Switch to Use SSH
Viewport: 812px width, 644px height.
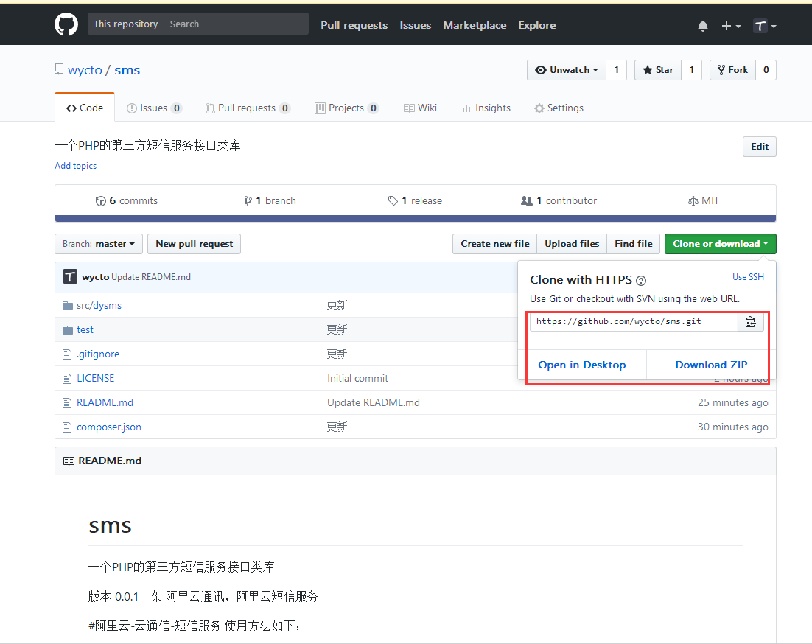748,277
